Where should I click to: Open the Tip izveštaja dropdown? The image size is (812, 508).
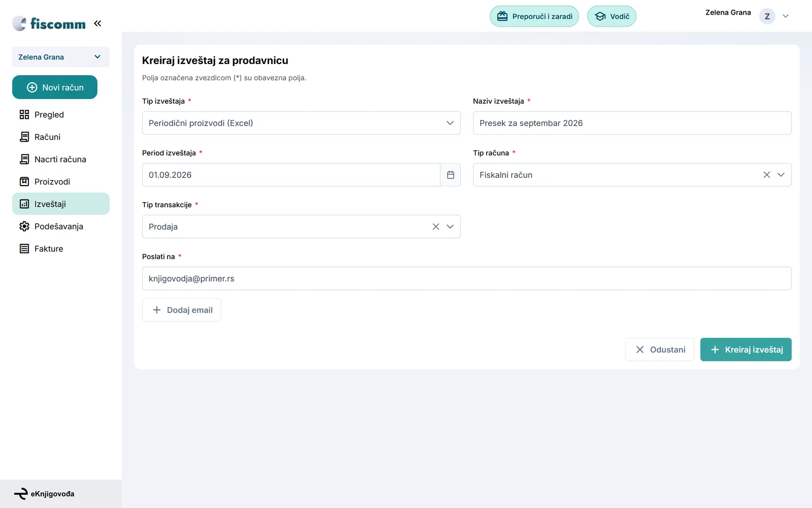pos(301,123)
